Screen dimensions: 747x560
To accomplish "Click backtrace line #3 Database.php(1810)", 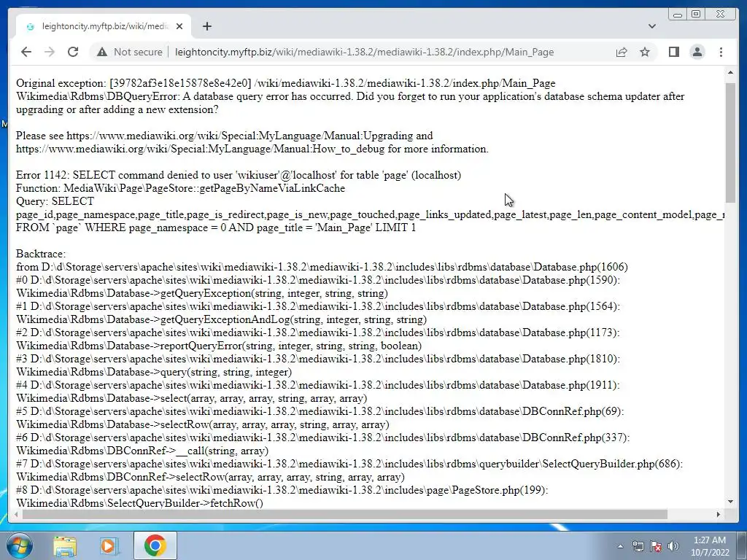I will 318,359.
